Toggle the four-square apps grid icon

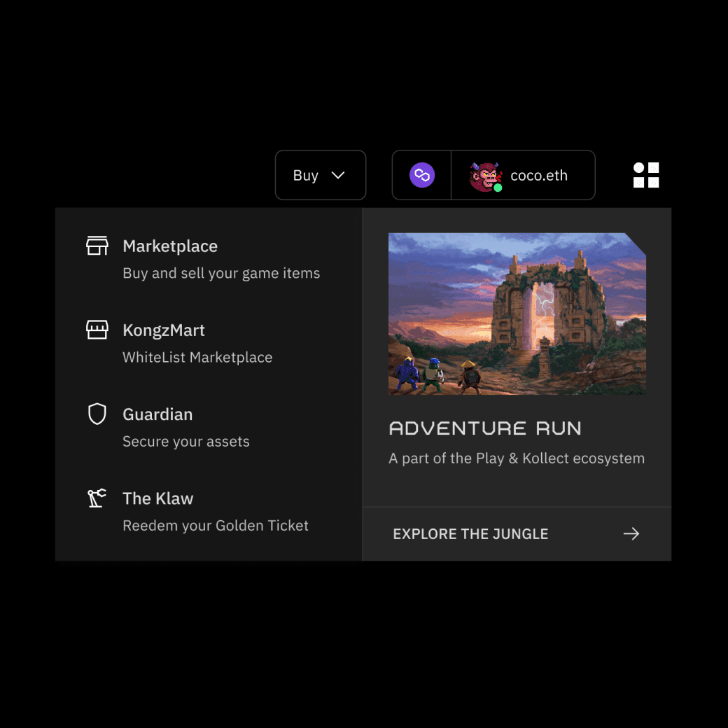[x=646, y=175]
